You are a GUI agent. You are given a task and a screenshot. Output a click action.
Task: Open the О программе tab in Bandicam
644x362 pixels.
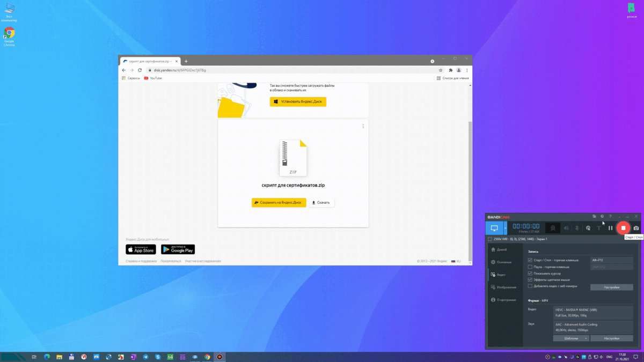coord(503,300)
